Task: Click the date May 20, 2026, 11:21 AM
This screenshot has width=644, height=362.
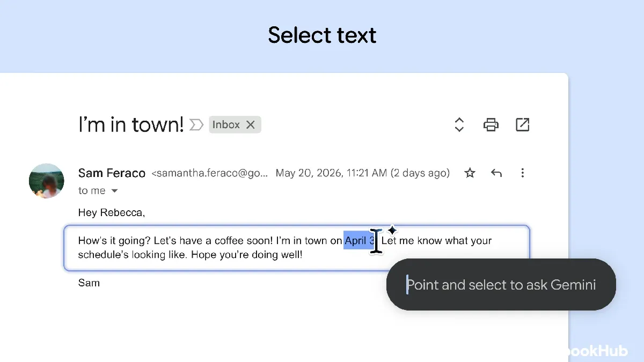Action: point(331,173)
